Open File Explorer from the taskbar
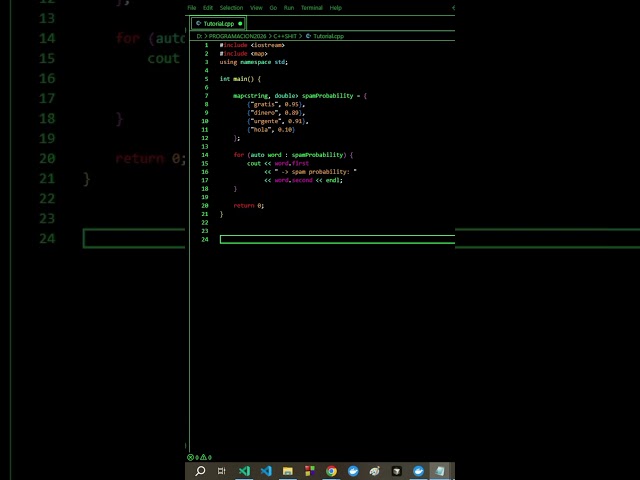 pos(288,471)
